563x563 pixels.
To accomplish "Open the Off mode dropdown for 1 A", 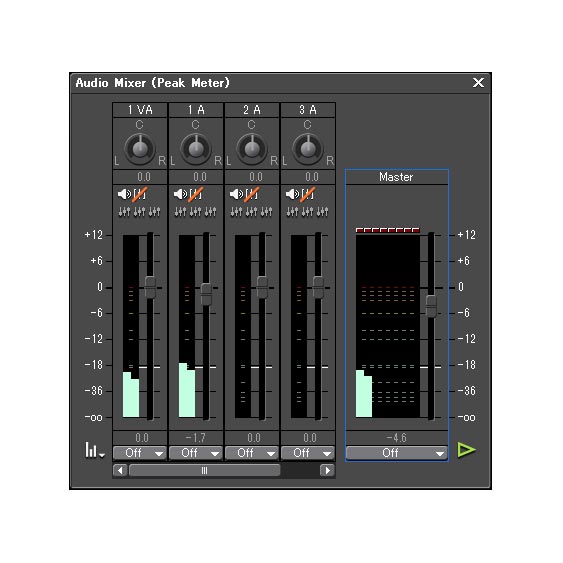I will tap(196, 453).
